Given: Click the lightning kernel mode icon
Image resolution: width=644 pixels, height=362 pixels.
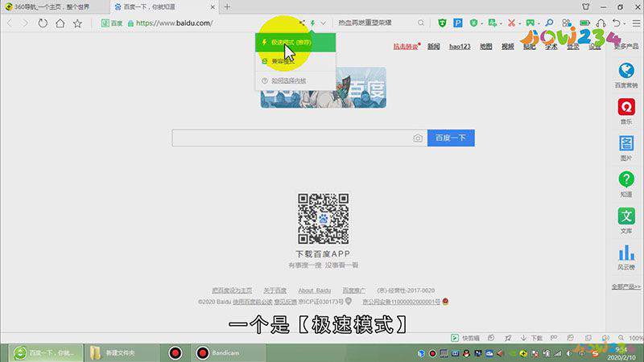Looking at the screenshot, I should pos(313,23).
